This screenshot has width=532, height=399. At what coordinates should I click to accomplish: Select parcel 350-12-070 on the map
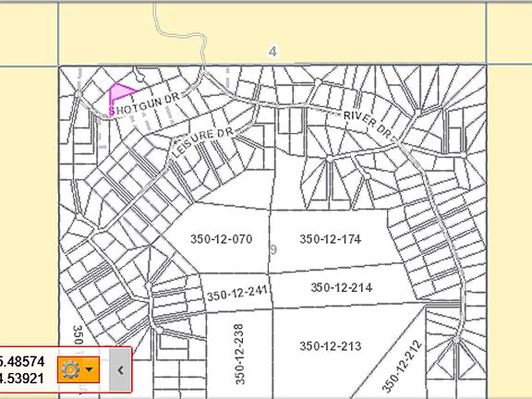(222, 239)
